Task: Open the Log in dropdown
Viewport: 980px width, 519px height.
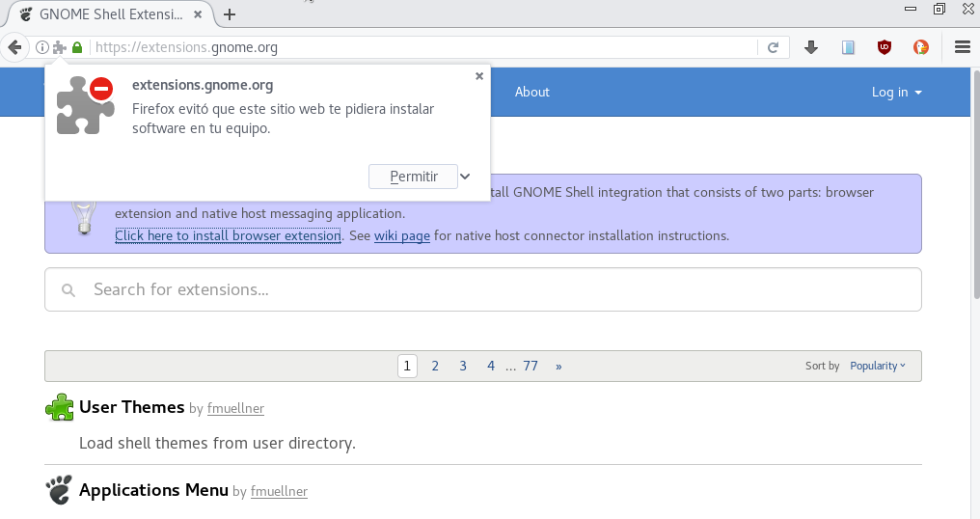Action: coord(897,93)
